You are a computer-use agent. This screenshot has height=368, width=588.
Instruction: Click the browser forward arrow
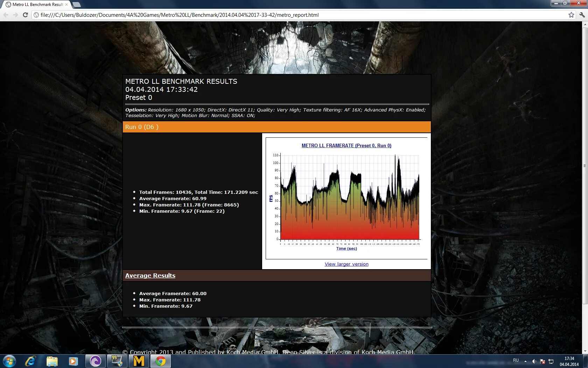click(x=15, y=15)
